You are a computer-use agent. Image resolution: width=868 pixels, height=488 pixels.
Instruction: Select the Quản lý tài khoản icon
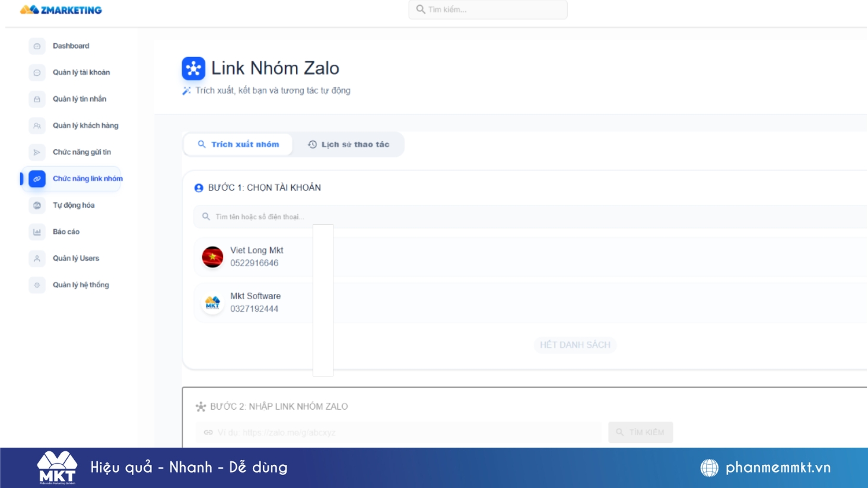[x=37, y=72]
